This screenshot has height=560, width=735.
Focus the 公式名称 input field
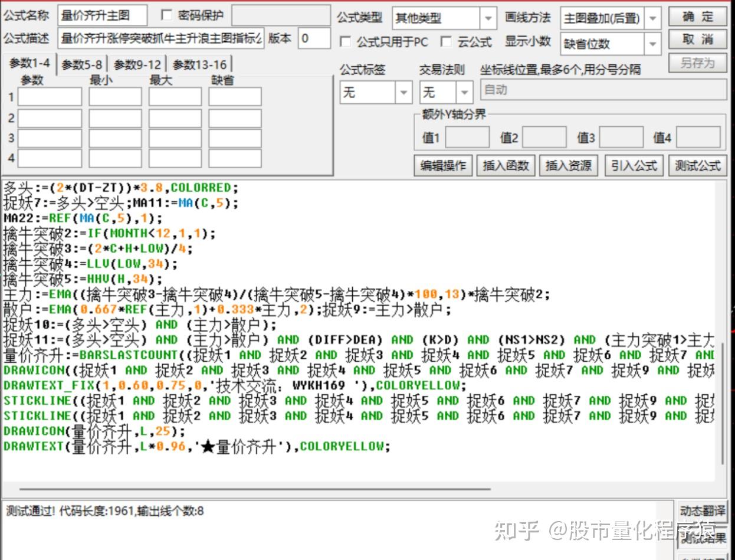click(x=103, y=15)
